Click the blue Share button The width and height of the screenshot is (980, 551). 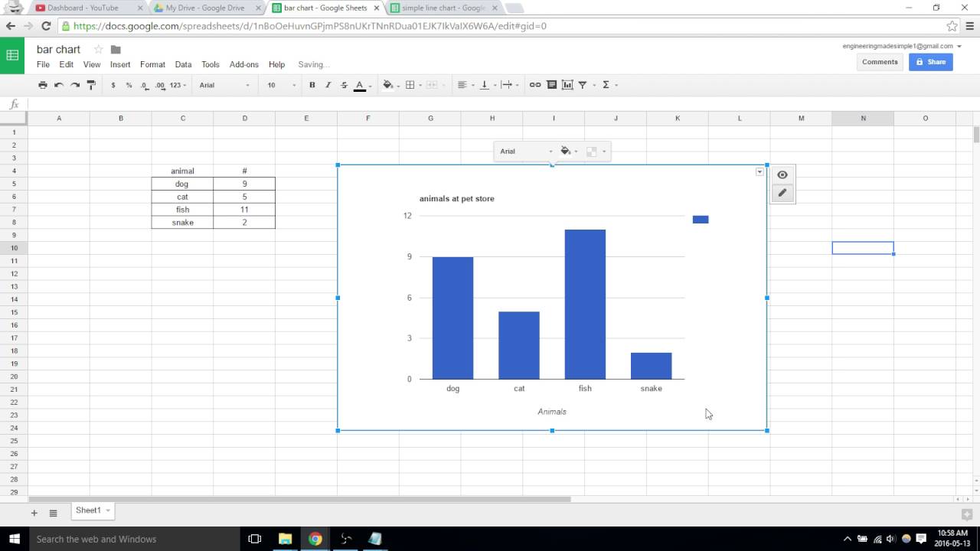[x=931, y=62]
